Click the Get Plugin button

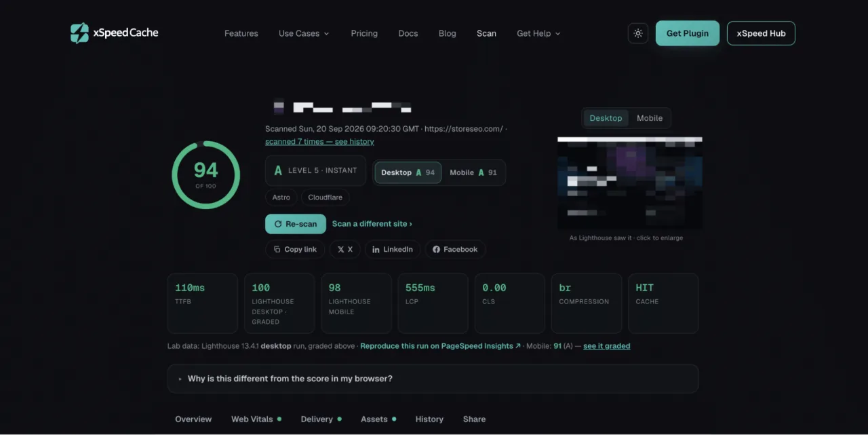point(688,33)
